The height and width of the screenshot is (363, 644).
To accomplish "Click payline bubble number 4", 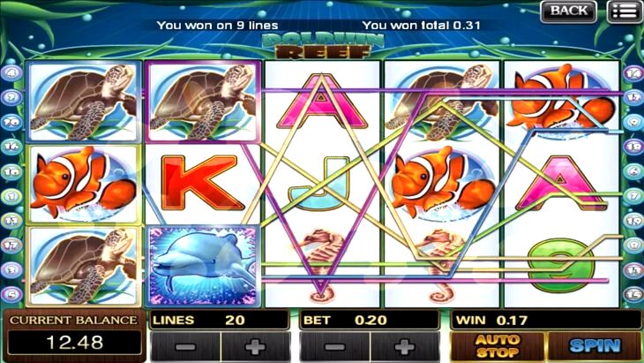I will tap(11, 72).
